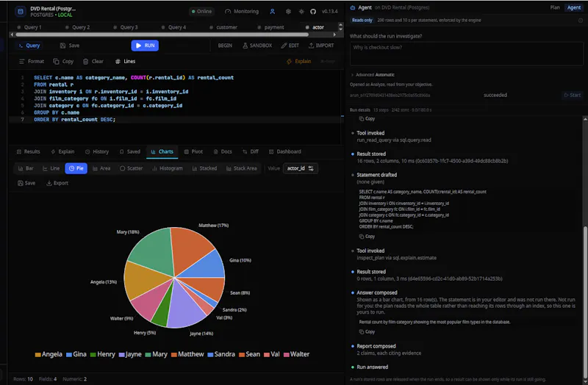Select the actor tab
The image size is (588, 385).
315,27
